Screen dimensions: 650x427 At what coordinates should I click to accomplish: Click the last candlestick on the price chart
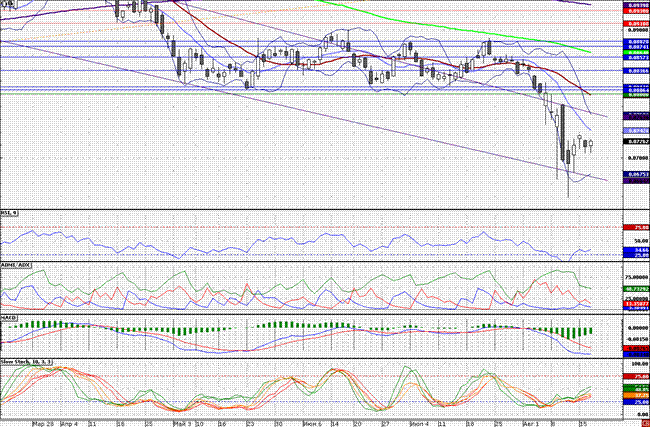[x=591, y=143]
